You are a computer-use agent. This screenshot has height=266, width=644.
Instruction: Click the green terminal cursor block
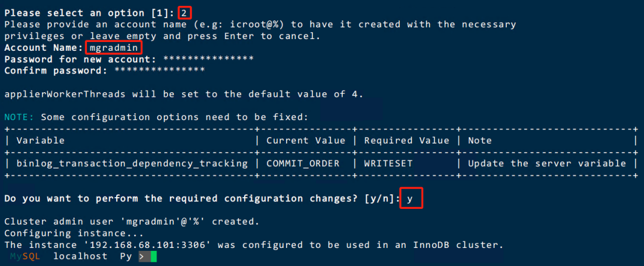coord(154,257)
